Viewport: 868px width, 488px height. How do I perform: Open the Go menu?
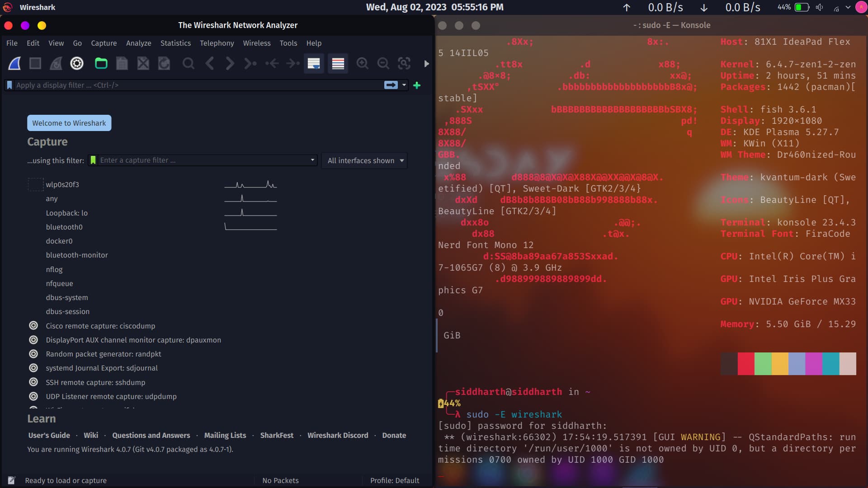point(77,43)
